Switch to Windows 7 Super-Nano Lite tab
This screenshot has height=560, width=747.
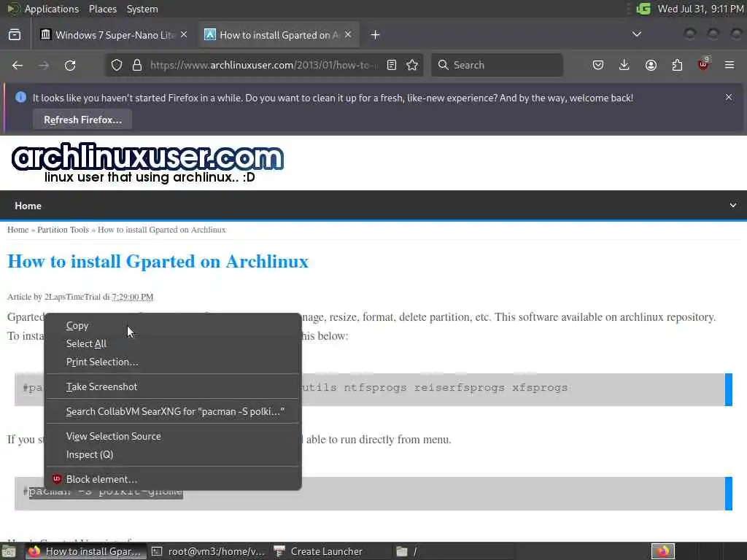point(115,35)
